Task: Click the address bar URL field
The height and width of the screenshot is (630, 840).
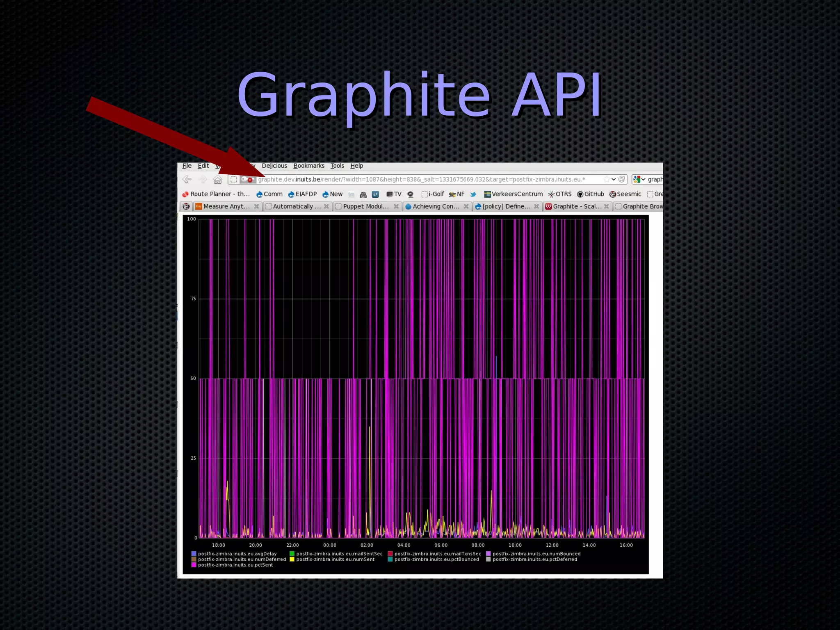Action: click(x=427, y=179)
